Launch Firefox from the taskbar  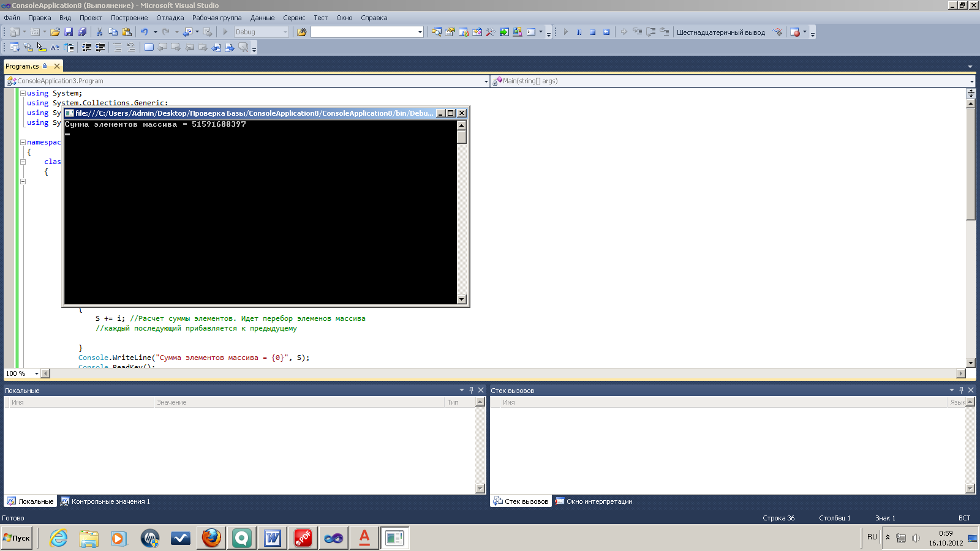coord(211,538)
